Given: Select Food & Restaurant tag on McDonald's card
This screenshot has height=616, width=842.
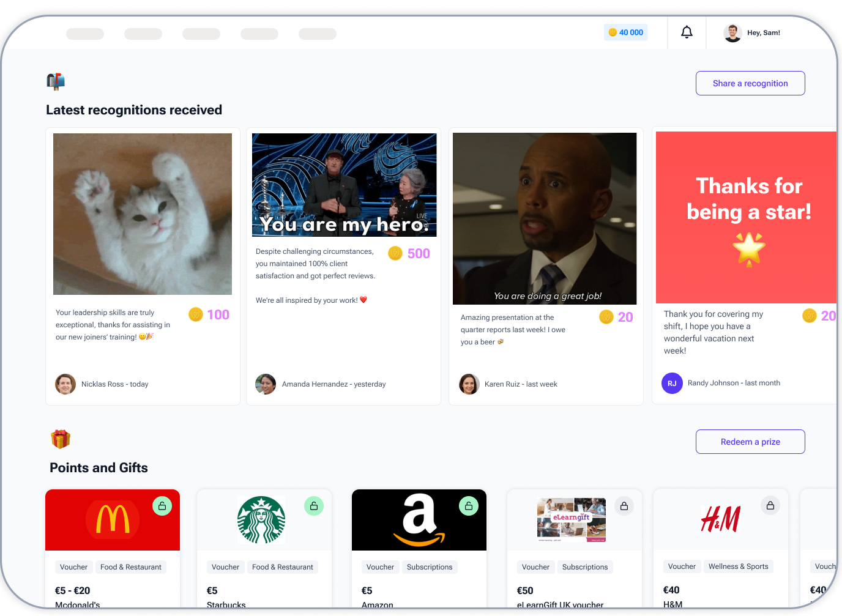Looking at the screenshot, I should point(131,567).
